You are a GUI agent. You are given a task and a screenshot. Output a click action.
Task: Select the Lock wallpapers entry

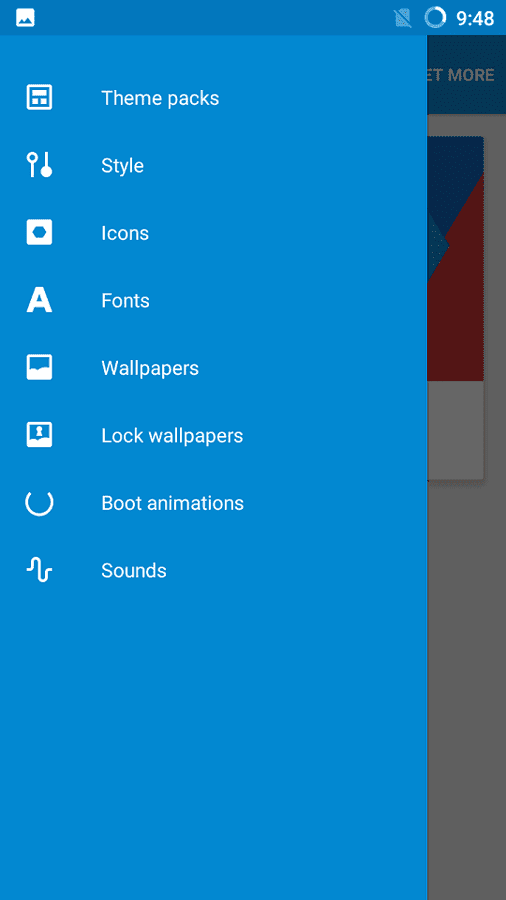(213, 435)
